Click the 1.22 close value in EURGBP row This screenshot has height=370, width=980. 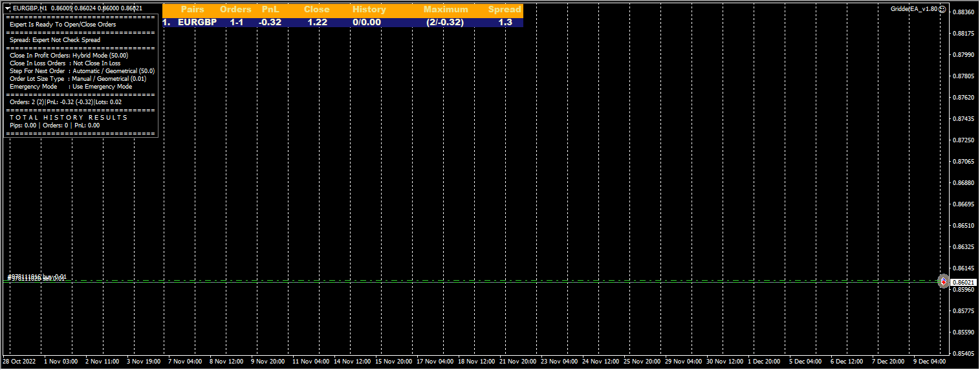click(317, 22)
